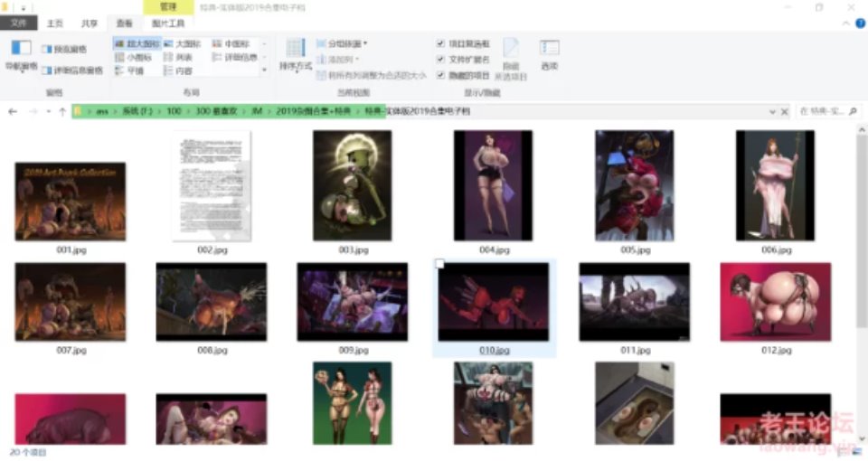This screenshot has height=461, width=868.
Task: Switch to the 主页 ribbon tab
Action: pyautogui.click(x=55, y=24)
